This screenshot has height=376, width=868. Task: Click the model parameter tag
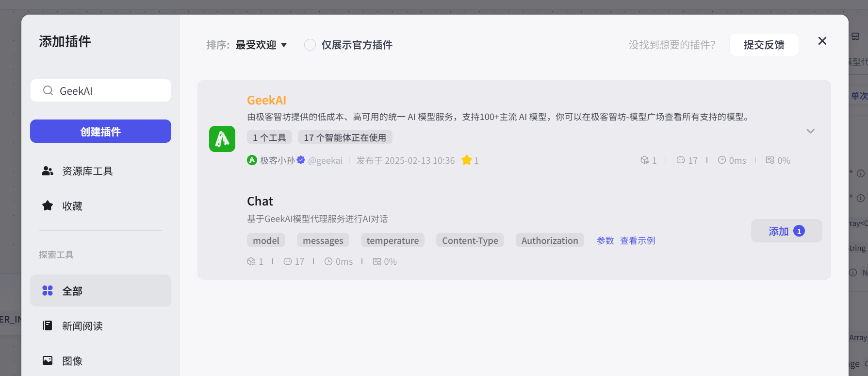click(x=266, y=240)
